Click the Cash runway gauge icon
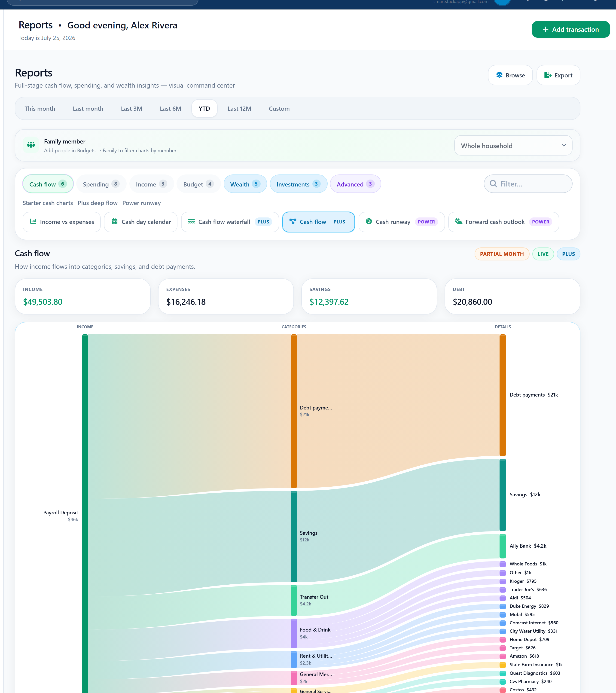Viewport: 616px width, 693px height. 369,221
